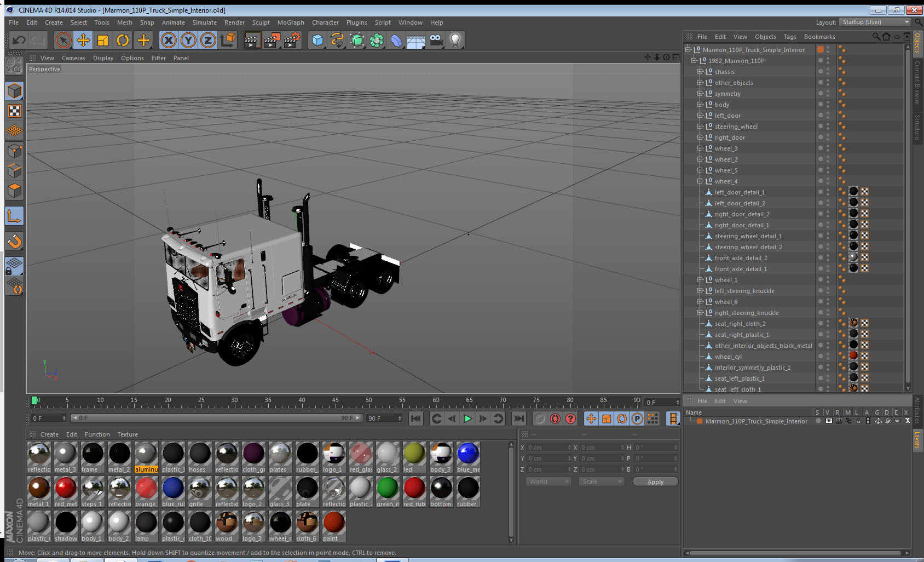Open the Sculpt menu
The height and width of the screenshot is (562, 924).
tap(261, 22)
